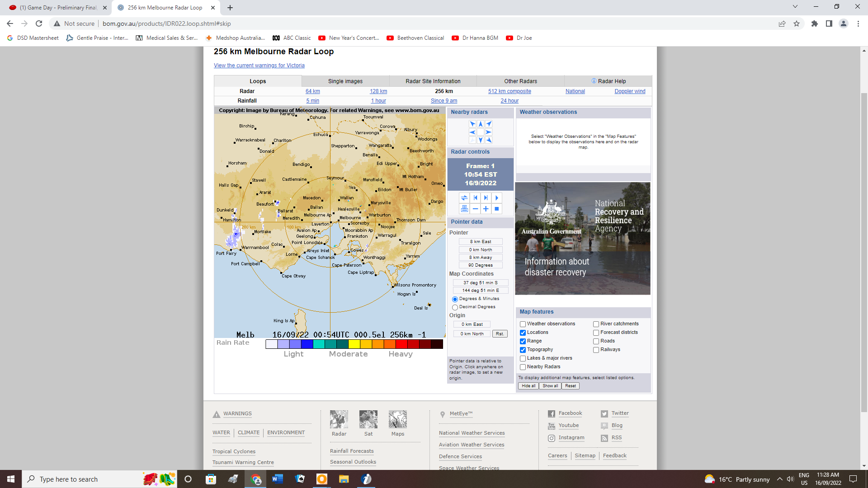Open Microsoft Word from the taskbar
Screen dimensions: 868x488
click(277, 479)
